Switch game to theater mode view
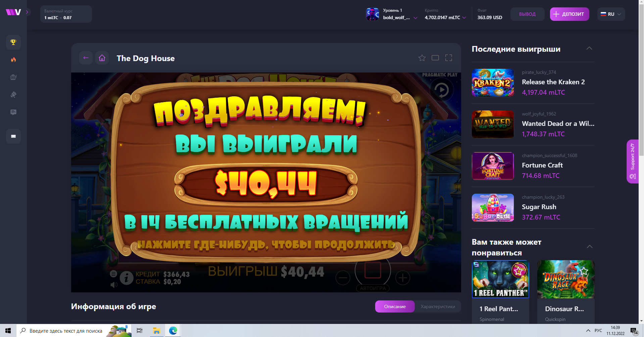 click(x=435, y=58)
